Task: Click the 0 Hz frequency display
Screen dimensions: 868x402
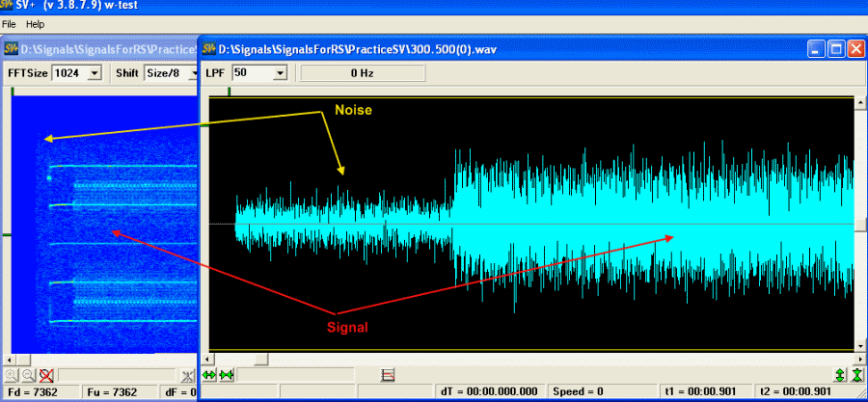Action: [x=362, y=72]
